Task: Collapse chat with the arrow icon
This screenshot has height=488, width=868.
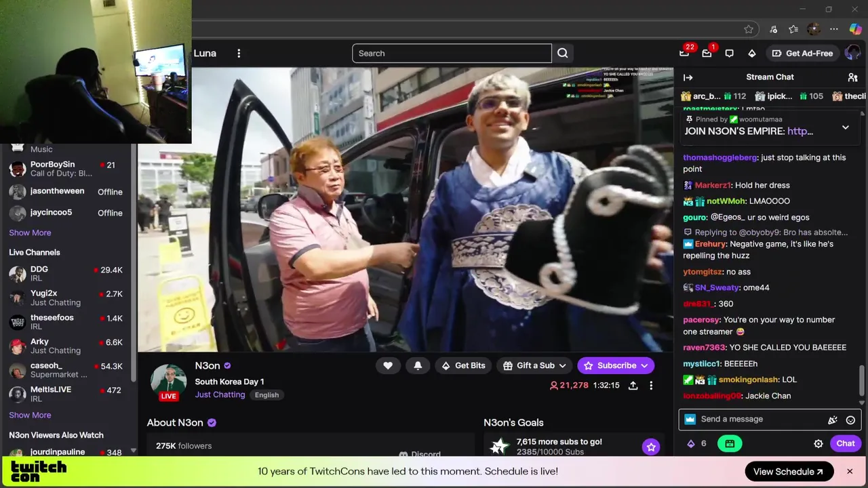Action: coord(688,77)
